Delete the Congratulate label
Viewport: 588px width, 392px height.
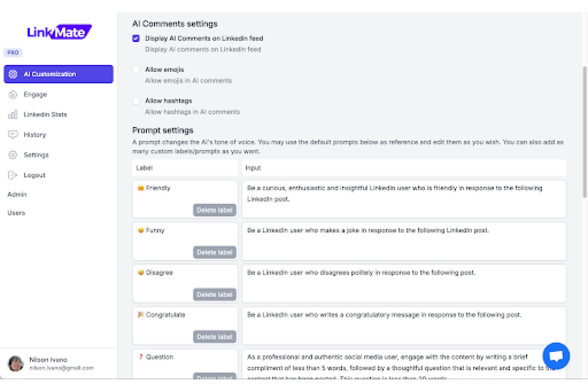tap(214, 337)
